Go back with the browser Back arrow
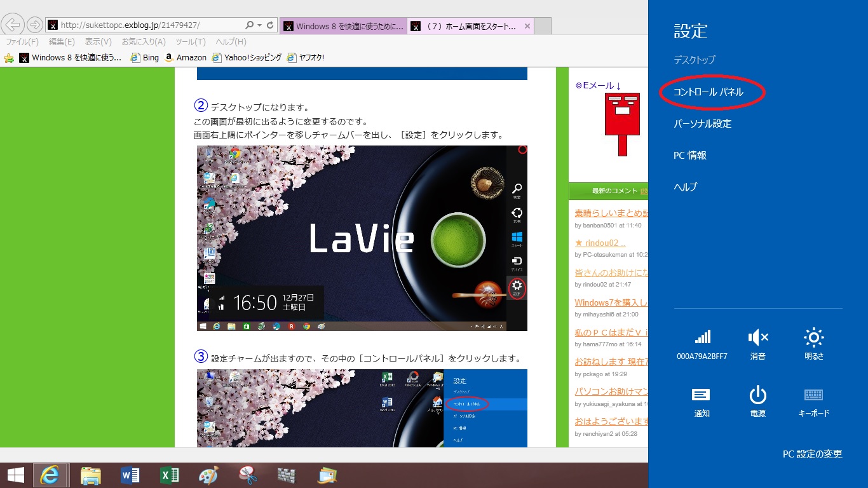The image size is (868, 488). pos(13,25)
